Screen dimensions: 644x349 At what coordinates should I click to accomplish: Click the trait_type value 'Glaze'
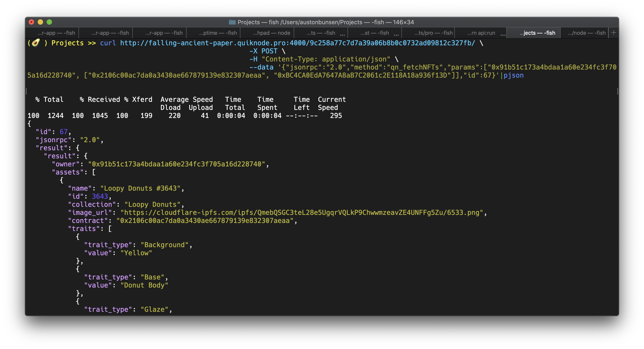coord(154,310)
